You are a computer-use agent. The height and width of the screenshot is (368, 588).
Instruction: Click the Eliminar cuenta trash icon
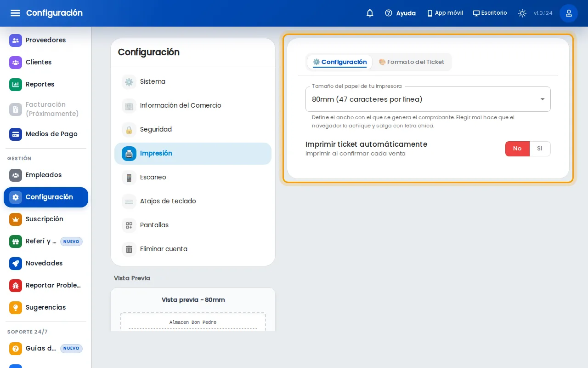tap(129, 249)
